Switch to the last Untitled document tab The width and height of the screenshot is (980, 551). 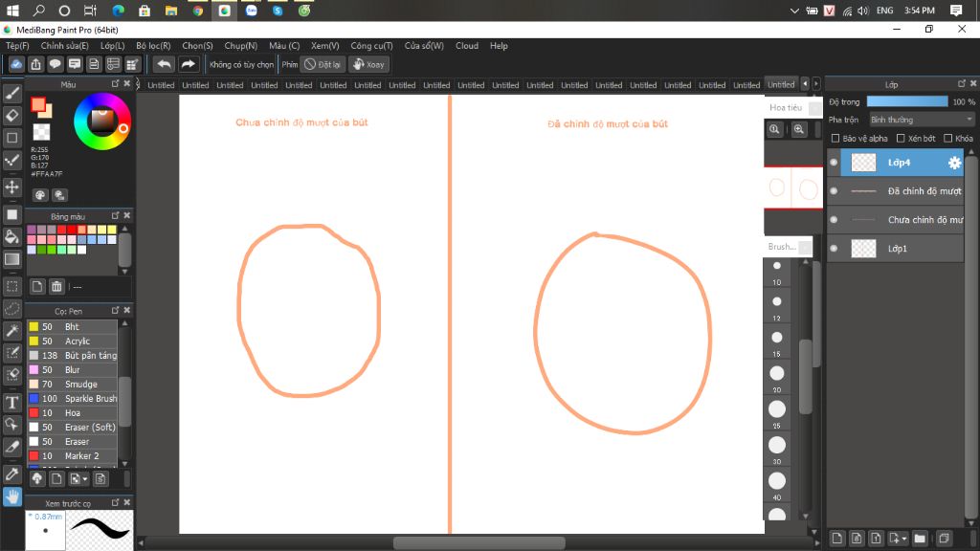(781, 84)
